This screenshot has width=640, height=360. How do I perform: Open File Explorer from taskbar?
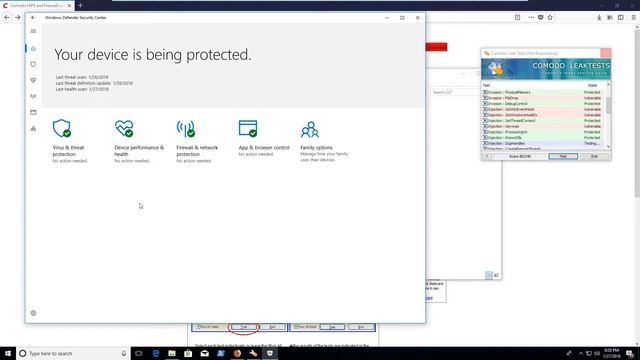coord(172,353)
